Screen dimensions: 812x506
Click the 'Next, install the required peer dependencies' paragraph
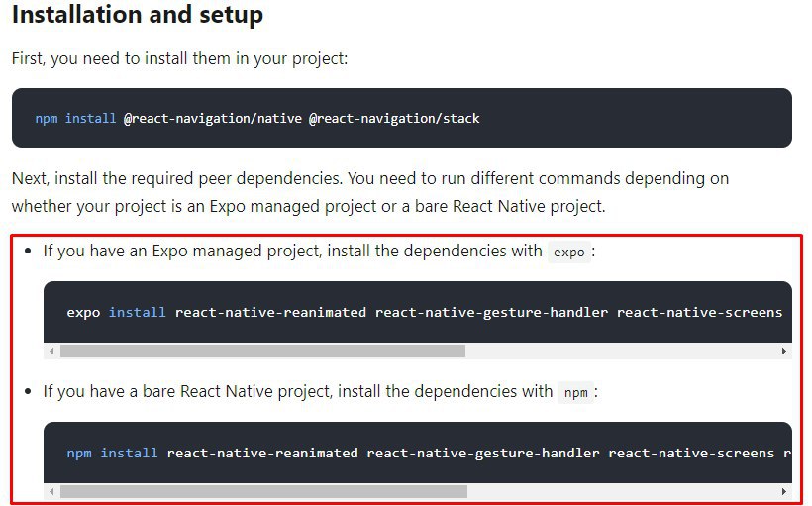[370, 192]
